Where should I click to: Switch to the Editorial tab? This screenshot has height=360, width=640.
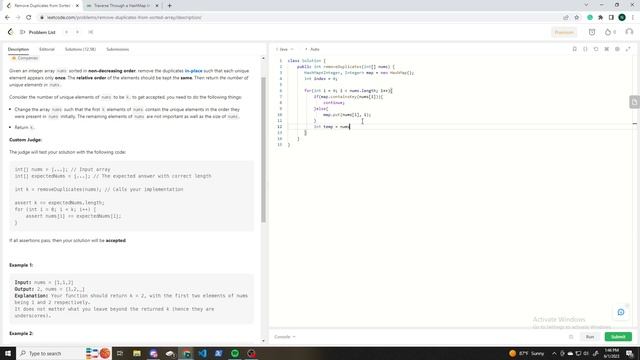pyautogui.click(x=47, y=49)
